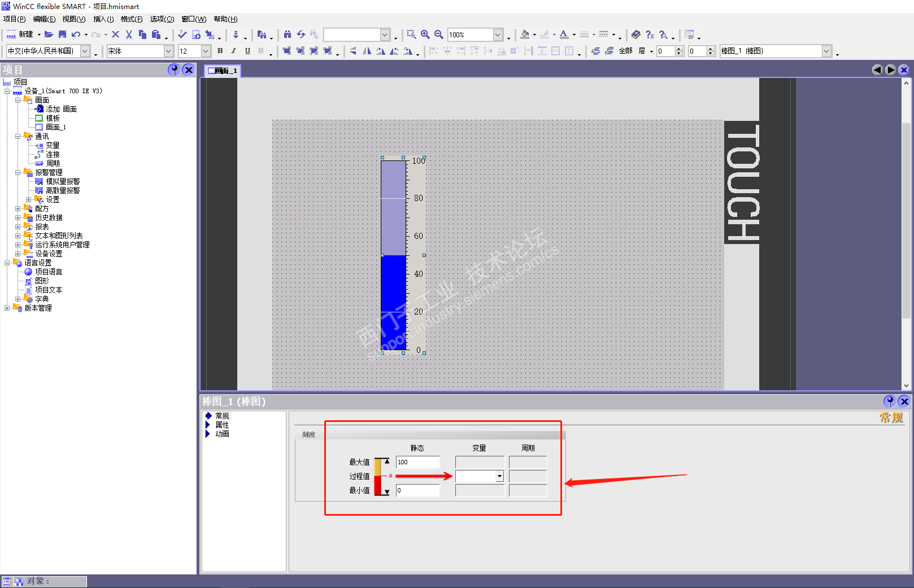Open the 选项(O) menu

(x=162, y=19)
